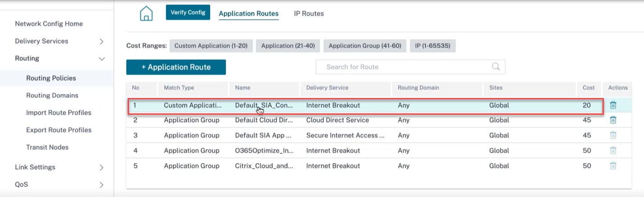Image resolution: width=644 pixels, height=197 pixels.
Task: Click Cloud Direct Service cell
Action: point(337,120)
